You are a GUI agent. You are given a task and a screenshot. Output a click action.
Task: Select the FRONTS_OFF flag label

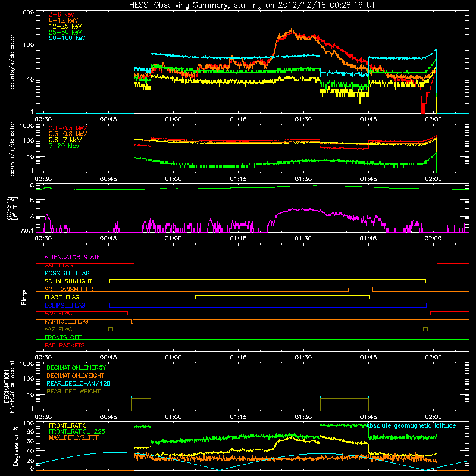tap(63, 337)
